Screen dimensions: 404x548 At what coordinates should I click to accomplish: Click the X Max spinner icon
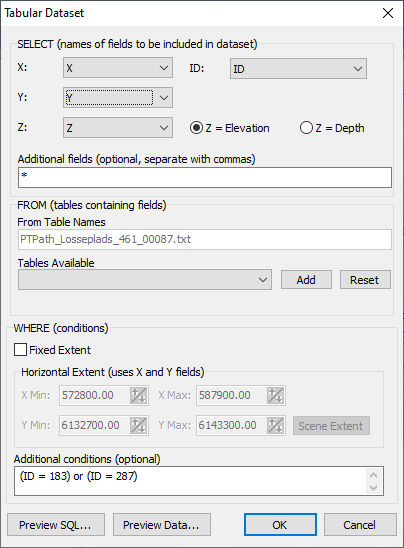(x=275, y=396)
